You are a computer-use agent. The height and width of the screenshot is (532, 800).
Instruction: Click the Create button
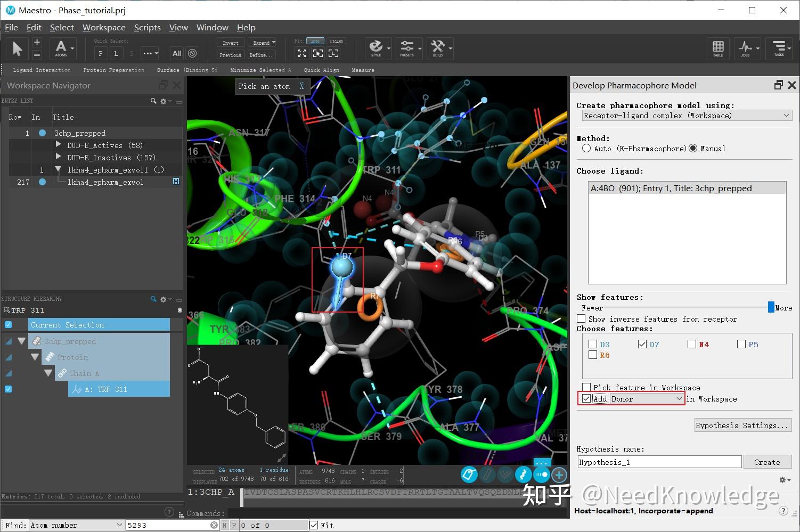click(768, 462)
